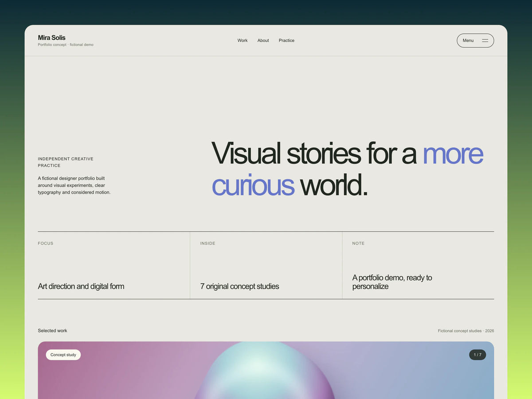Screen dimensions: 532x399
Task: Open the Menu pill button
Action: click(475, 40)
